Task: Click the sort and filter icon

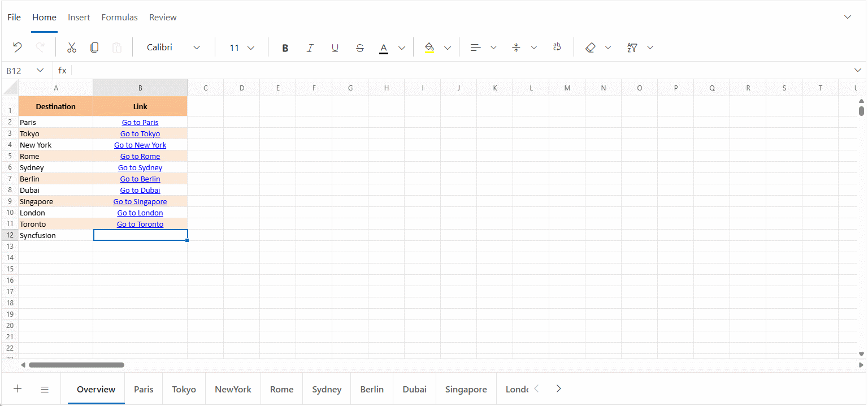Action: [x=632, y=47]
